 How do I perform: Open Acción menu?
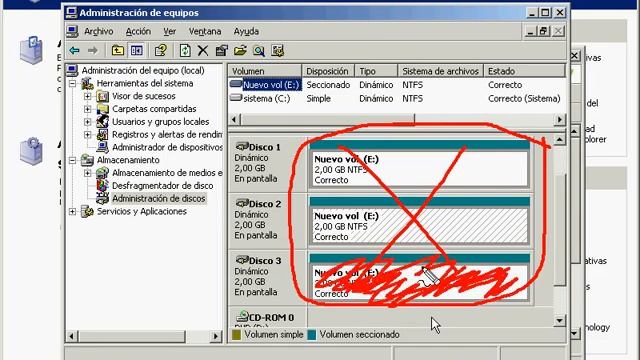pos(138,31)
